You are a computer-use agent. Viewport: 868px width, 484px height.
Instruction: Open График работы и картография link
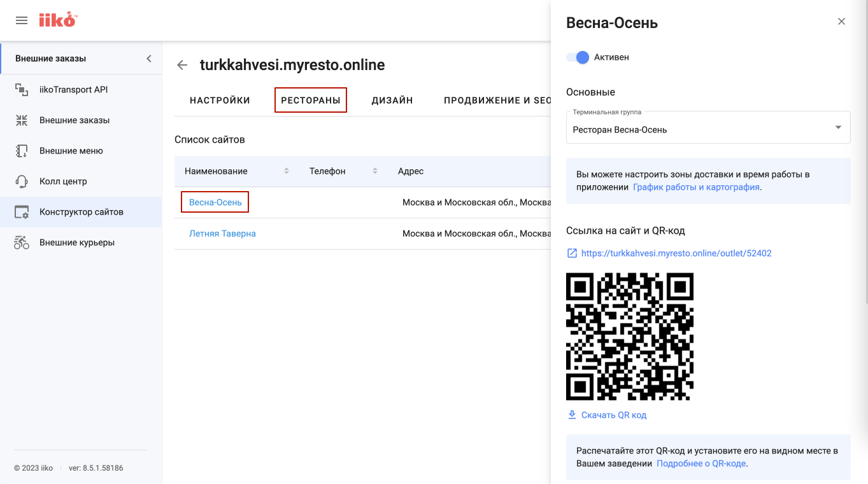coord(696,187)
